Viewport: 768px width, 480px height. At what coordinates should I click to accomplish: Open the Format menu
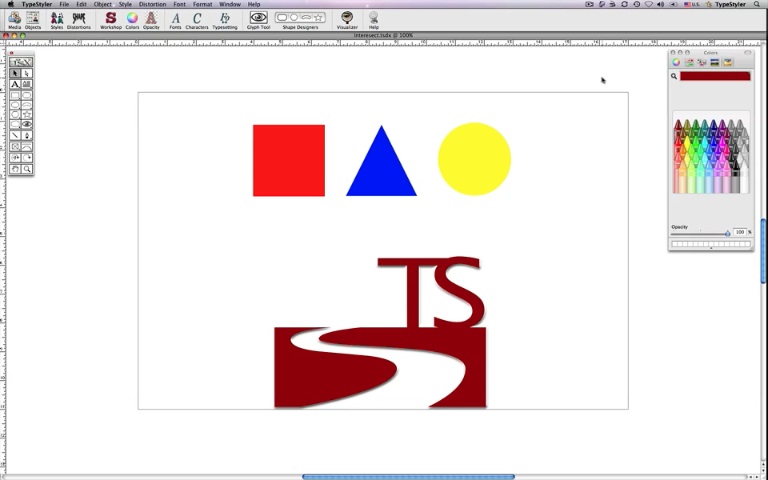coord(202,4)
